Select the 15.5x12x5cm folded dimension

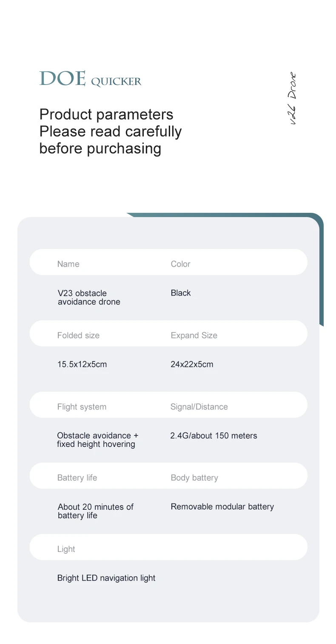pos(82,364)
